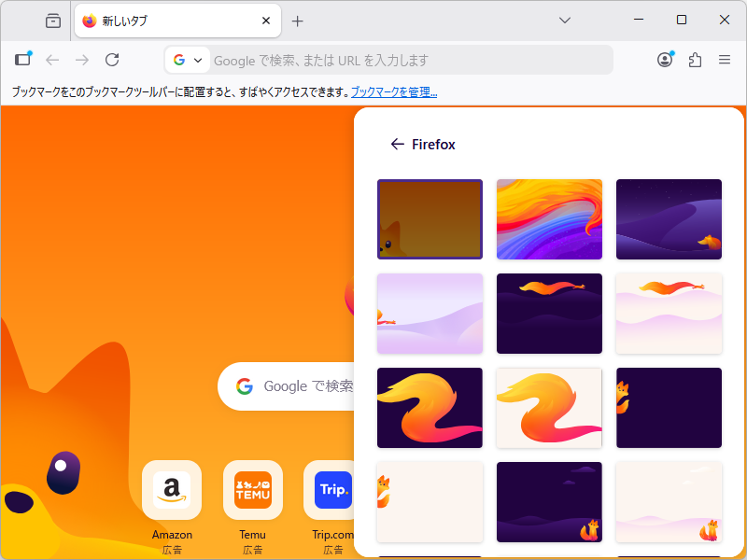This screenshot has height=560, width=747.
Task: Reload the current page
Action: point(112,60)
